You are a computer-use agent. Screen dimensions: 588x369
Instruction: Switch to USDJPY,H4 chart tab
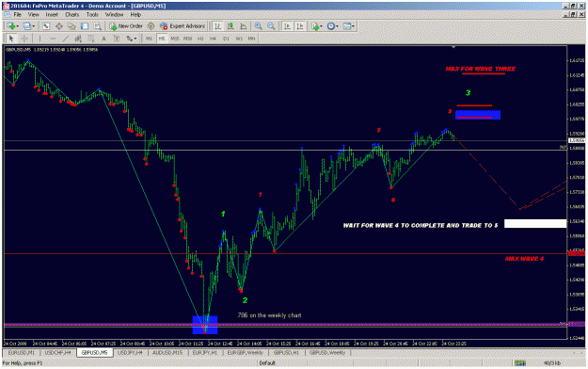click(130, 353)
